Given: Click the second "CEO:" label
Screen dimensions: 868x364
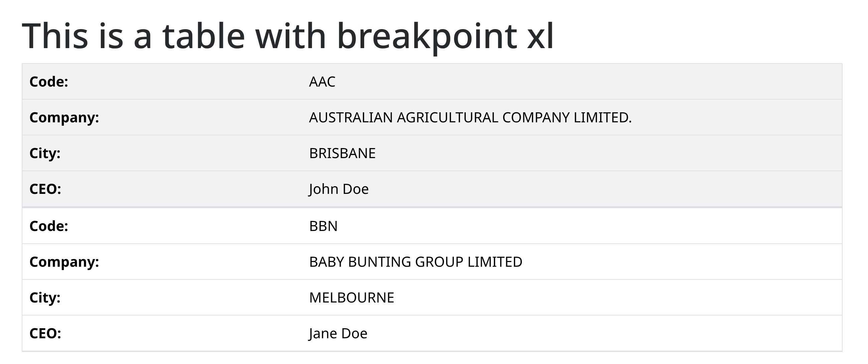Looking at the screenshot, I should click(x=45, y=333).
